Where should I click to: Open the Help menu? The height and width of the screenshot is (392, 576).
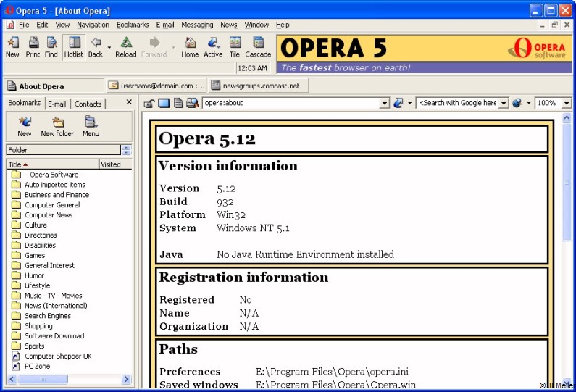[x=283, y=25]
